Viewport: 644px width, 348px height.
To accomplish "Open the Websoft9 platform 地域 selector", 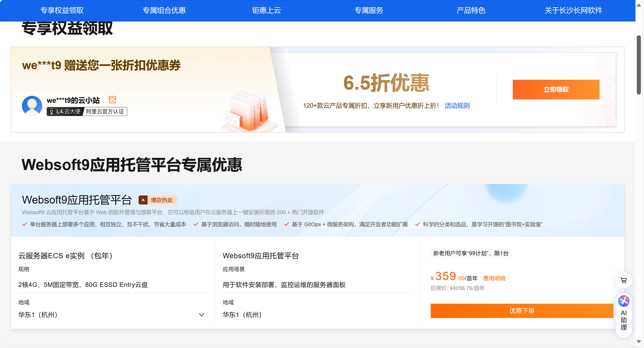I will (x=242, y=315).
